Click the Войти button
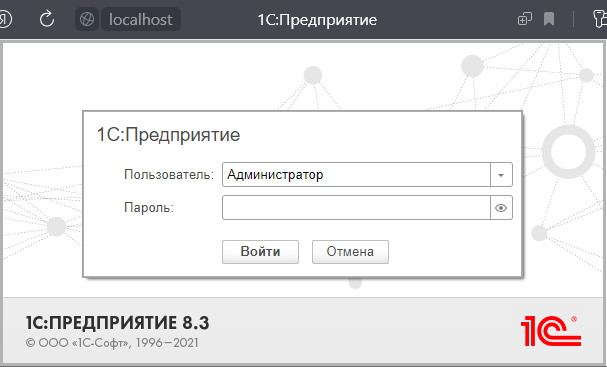This screenshot has height=367, width=607. point(260,252)
